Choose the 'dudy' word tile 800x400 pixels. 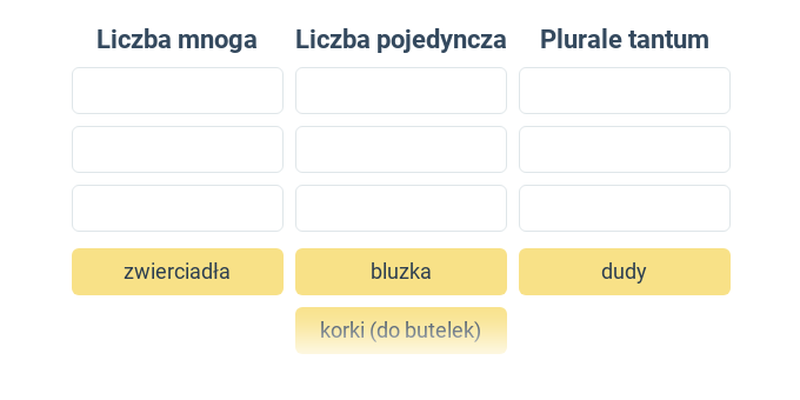624,271
